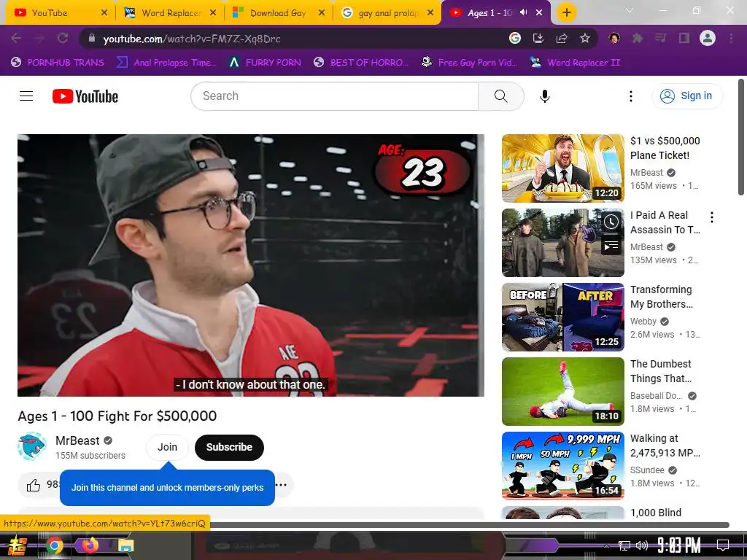This screenshot has width=747, height=560.
Task: Click the browser forward arrow
Action: click(x=39, y=38)
